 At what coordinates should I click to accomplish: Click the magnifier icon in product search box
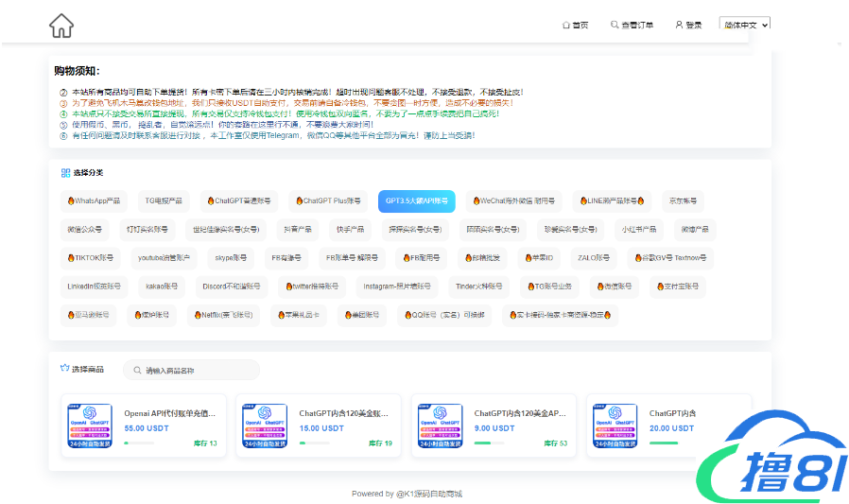[x=138, y=371]
